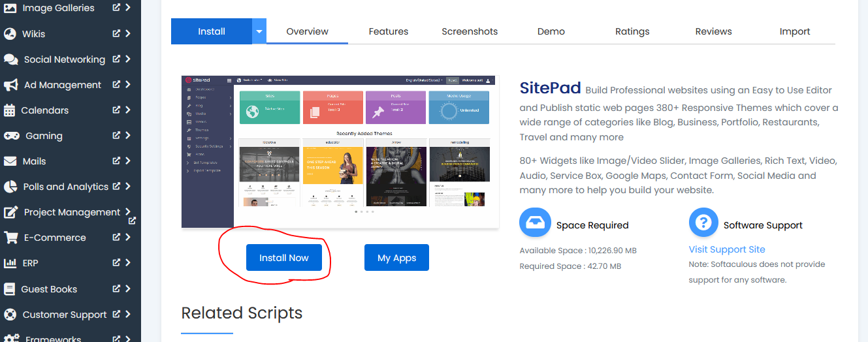This screenshot has width=868, height=342.
Task: Expand the ERP chevron
Action: tap(128, 262)
